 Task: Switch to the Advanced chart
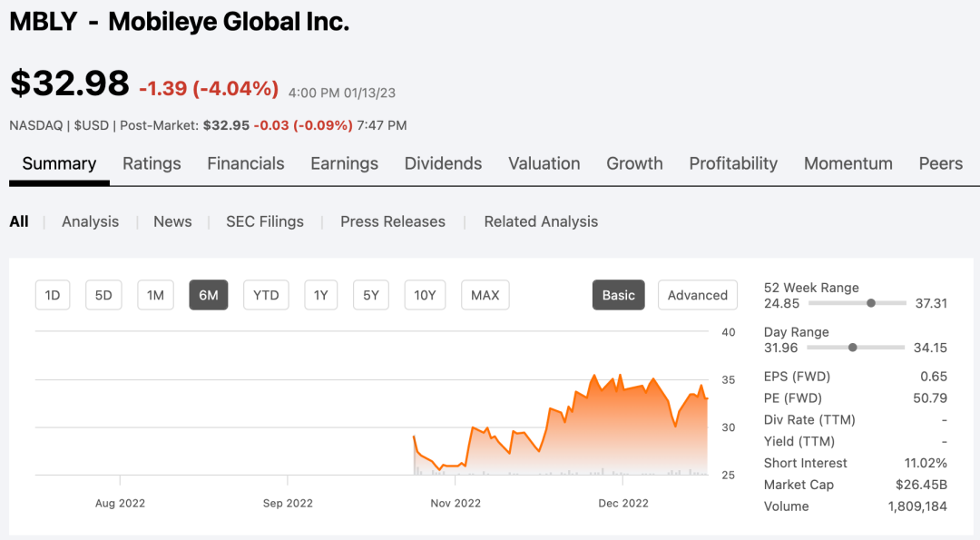click(697, 295)
